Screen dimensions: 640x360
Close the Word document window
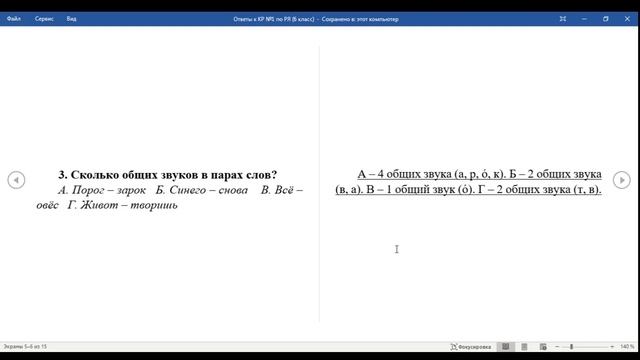coord(627,19)
